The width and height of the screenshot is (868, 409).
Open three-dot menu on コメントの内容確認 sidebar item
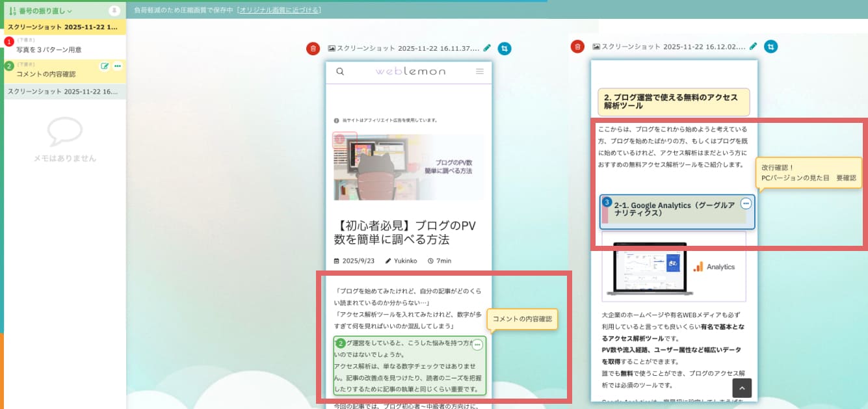pos(117,66)
